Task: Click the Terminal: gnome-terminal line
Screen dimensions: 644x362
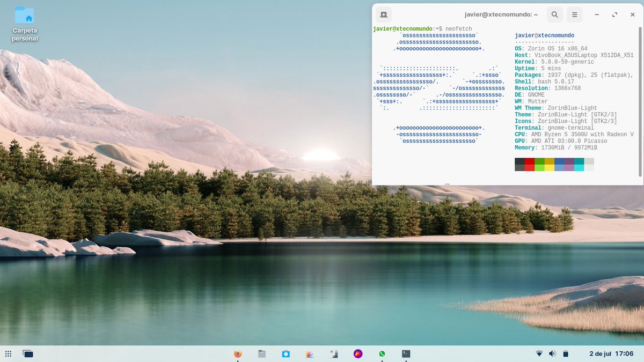Action: click(x=554, y=128)
